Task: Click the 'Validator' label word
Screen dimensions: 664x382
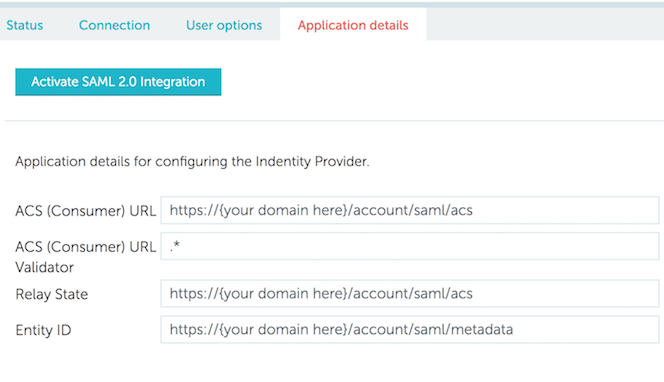Action: pos(44,267)
